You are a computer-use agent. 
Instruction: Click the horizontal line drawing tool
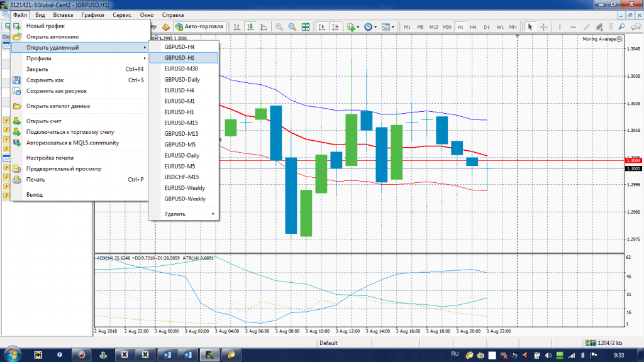(x=572, y=27)
